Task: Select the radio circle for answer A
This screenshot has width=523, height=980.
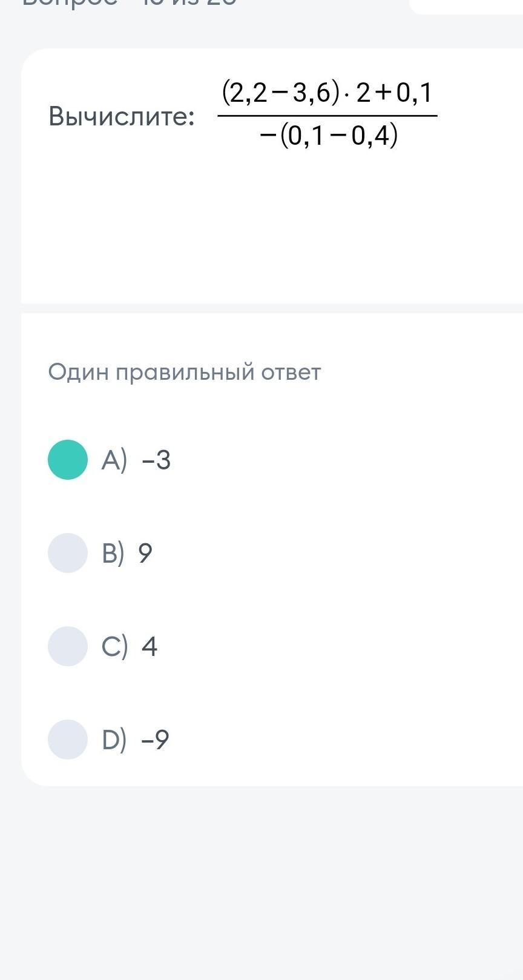Action: [x=68, y=460]
